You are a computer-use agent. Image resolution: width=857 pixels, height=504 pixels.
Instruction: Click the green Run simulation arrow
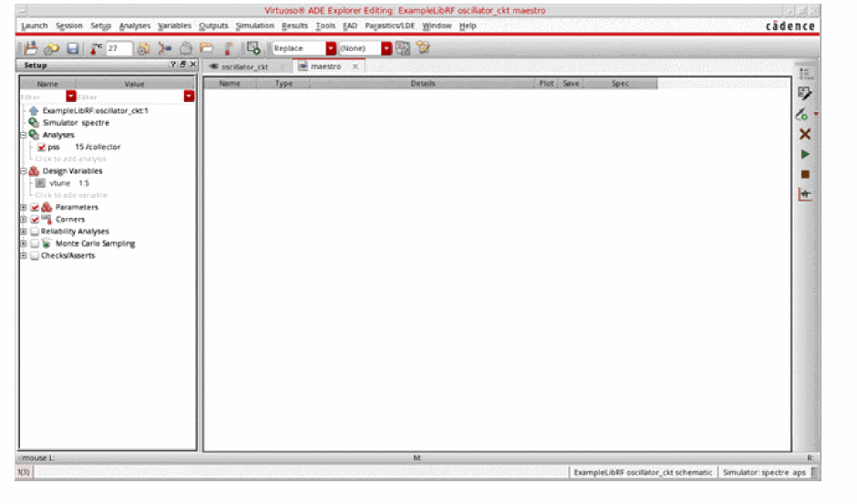tap(805, 154)
